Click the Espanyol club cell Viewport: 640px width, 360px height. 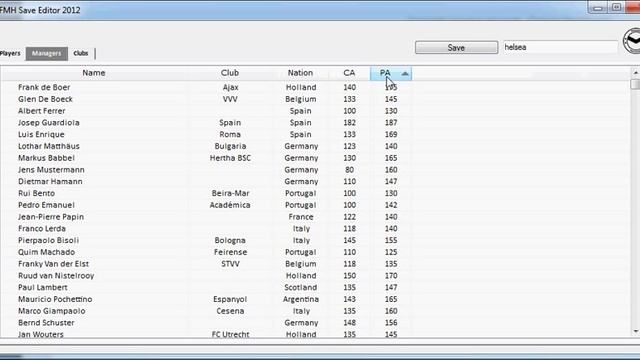click(x=230, y=299)
